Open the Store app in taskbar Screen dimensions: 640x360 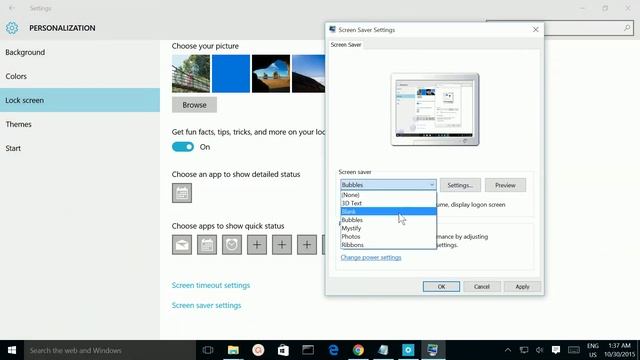click(283, 350)
